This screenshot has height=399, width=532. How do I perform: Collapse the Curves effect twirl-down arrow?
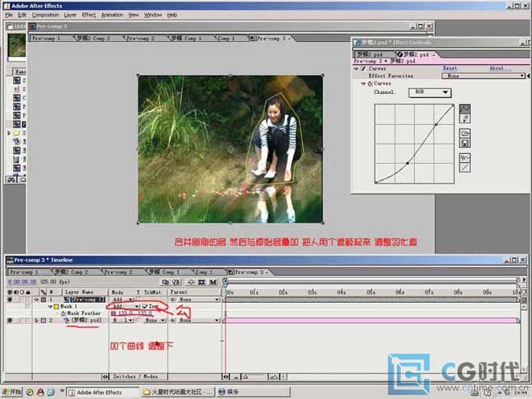click(356, 69)
